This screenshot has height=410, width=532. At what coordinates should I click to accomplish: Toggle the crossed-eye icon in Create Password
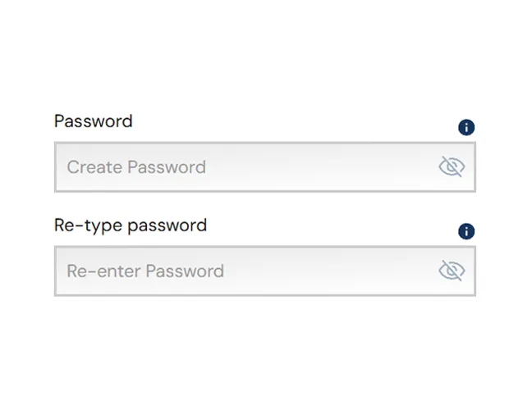452,166
